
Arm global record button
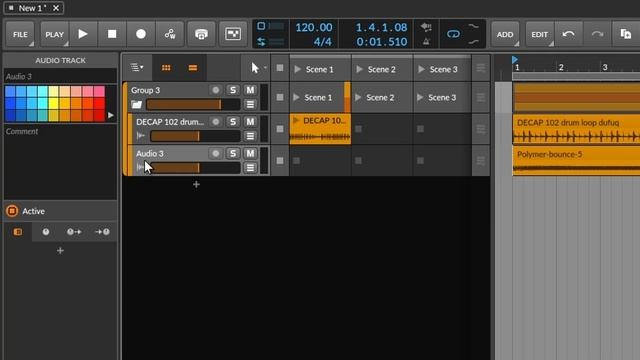pyautogui.click(x=141, y=34)
